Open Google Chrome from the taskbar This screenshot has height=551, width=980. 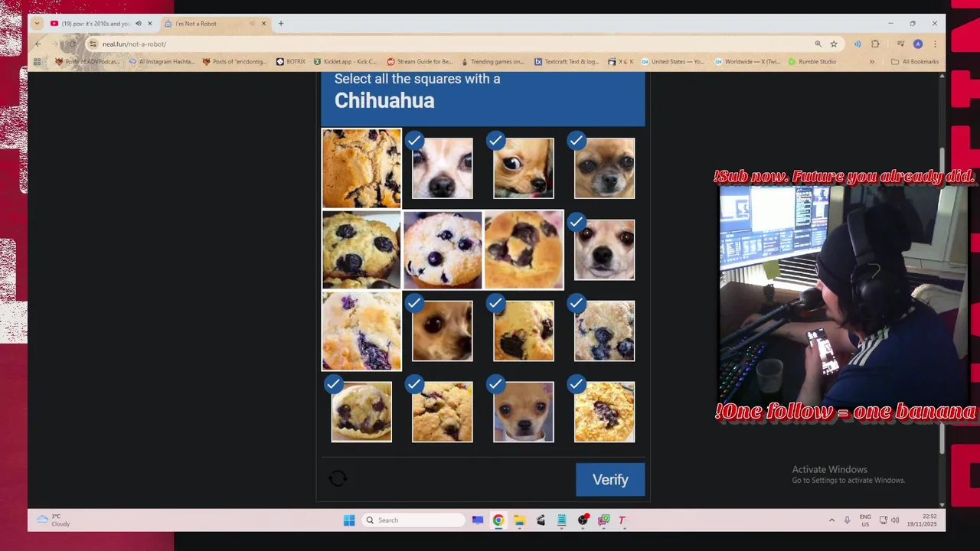click(498, 520)
